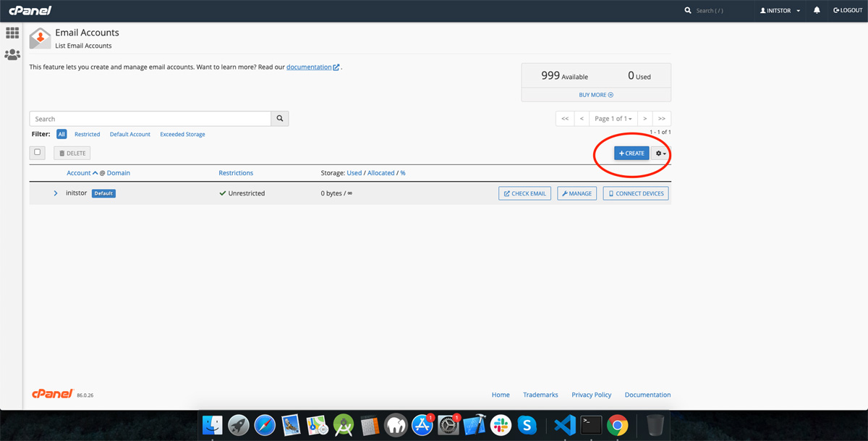Open the INITSTOR user dropdown

tap(780, 11)
